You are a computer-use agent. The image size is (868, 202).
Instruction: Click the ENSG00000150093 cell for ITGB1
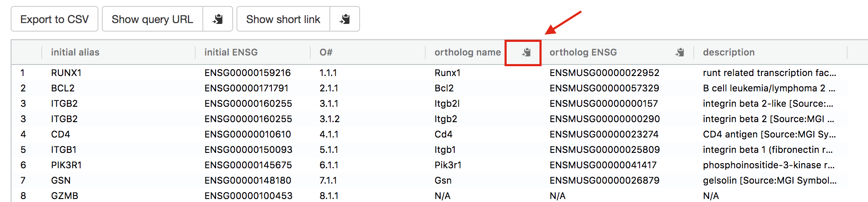[248, 150]
